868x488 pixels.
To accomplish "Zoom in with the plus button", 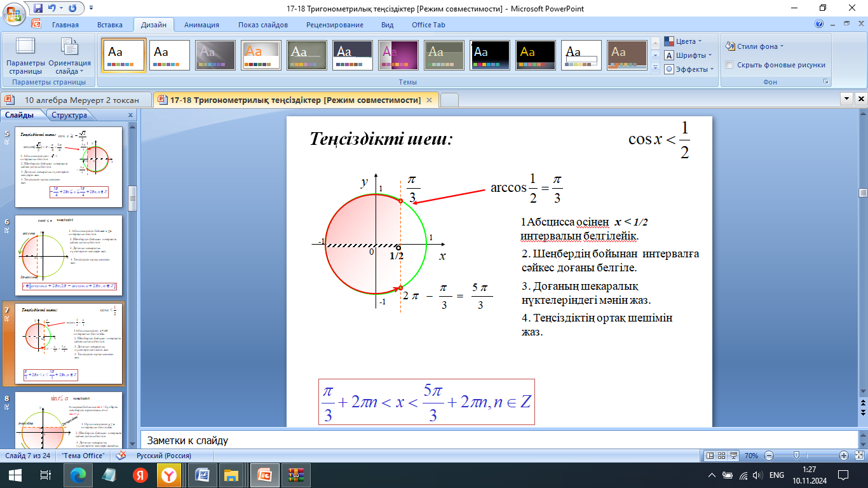I will 843,456.
